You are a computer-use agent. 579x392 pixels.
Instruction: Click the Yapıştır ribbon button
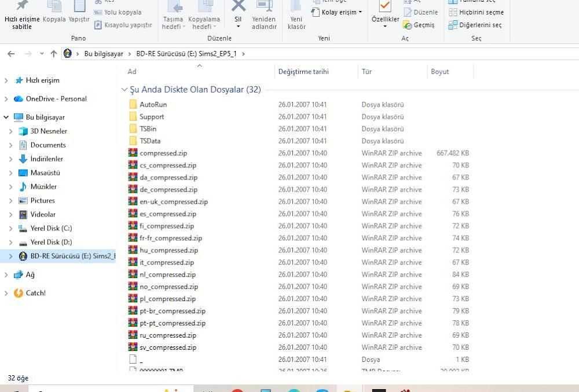pyautogui.click(x=79, y=12)
